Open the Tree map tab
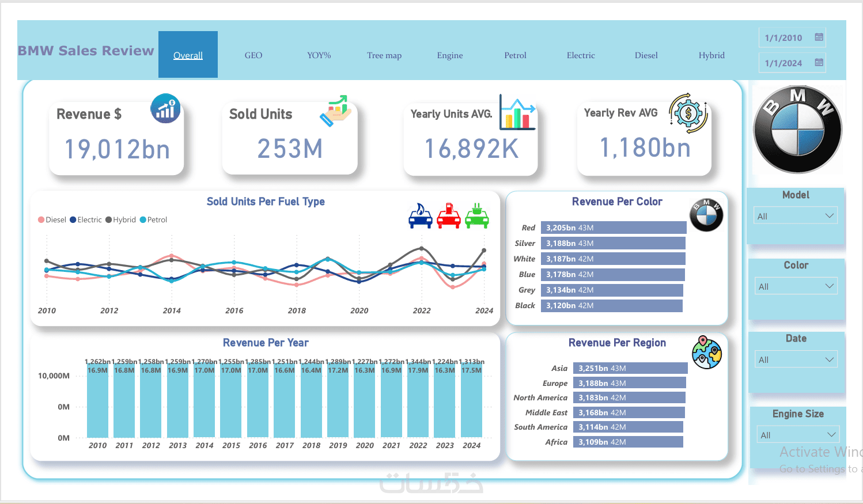 (384, 55)
